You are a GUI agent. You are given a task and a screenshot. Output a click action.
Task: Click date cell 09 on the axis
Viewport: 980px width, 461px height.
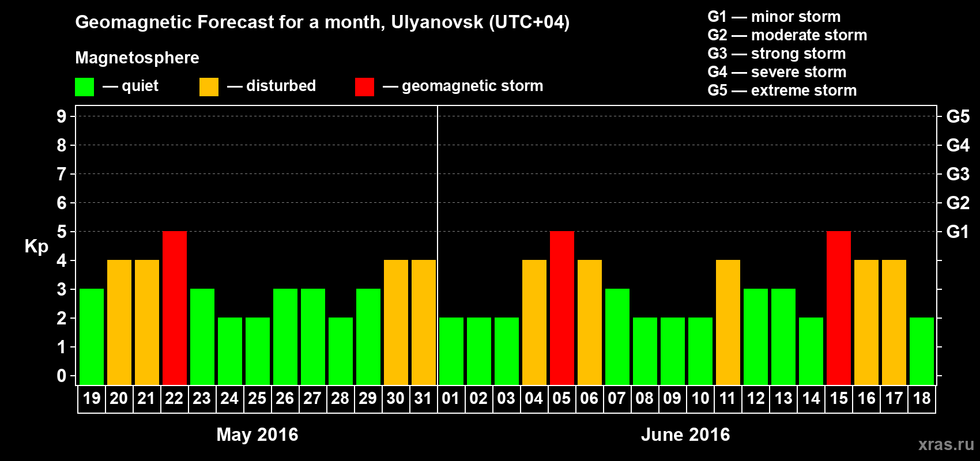click(673, 399)
